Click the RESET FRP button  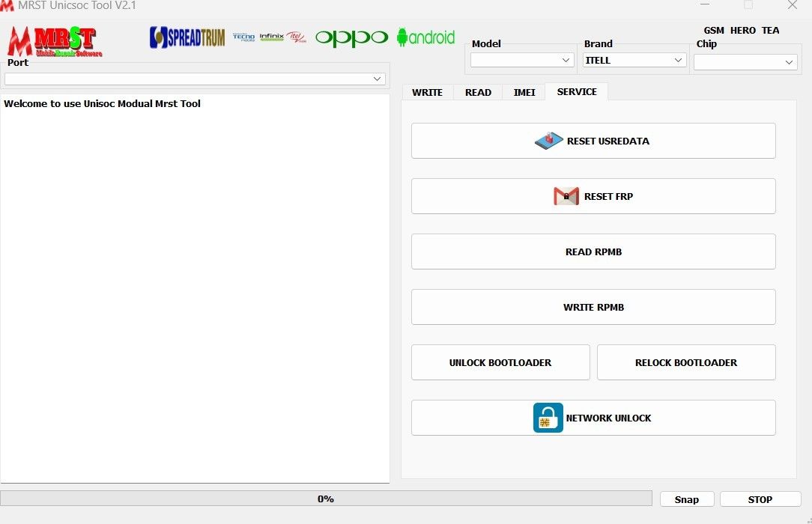(593, 196)
